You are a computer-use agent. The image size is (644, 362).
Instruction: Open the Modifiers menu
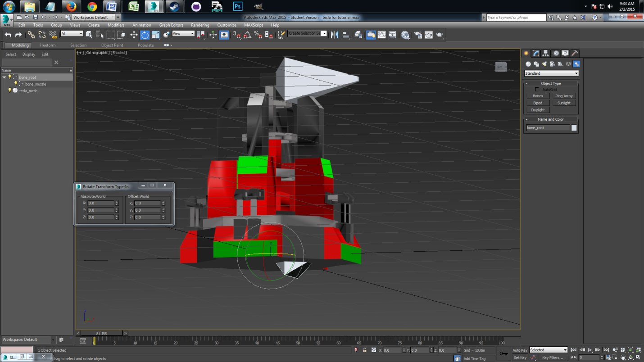pos(116,25)
